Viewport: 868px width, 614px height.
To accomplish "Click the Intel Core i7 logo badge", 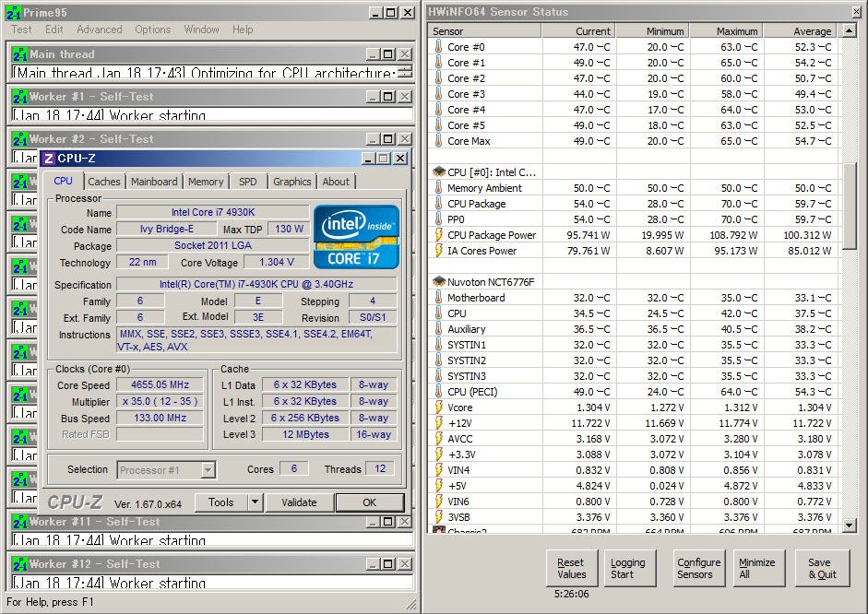I will point(356,237).
